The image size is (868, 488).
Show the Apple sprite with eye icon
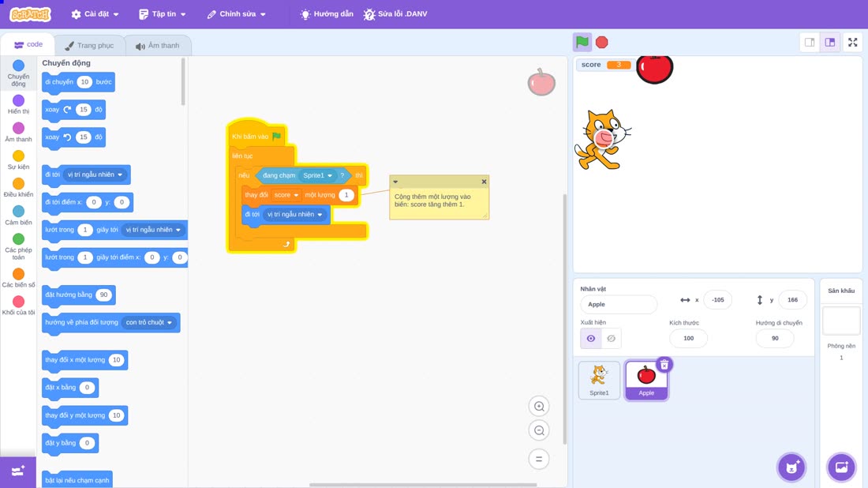[591, 339]
